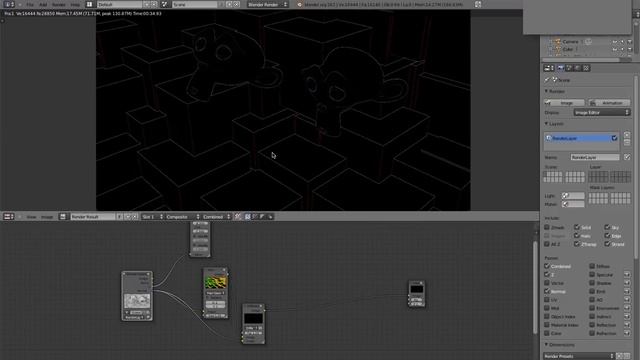Disable the Sky include checkbox
This screenshot has height=360, width=640.
(607, 227)
